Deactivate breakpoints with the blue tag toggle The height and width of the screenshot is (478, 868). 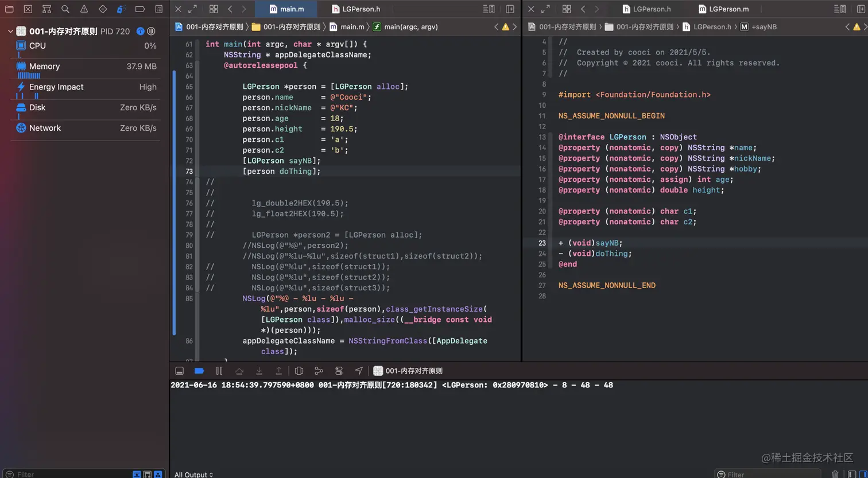[x=199, y=371]
